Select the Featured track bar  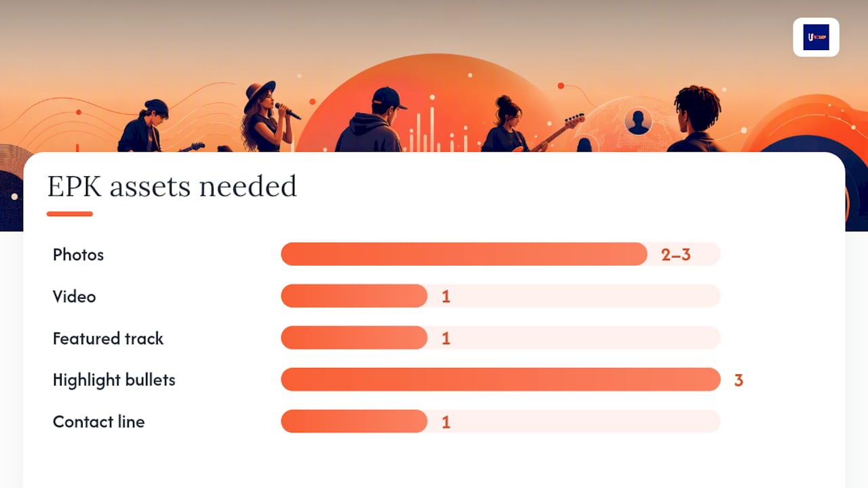coord(500,338)
